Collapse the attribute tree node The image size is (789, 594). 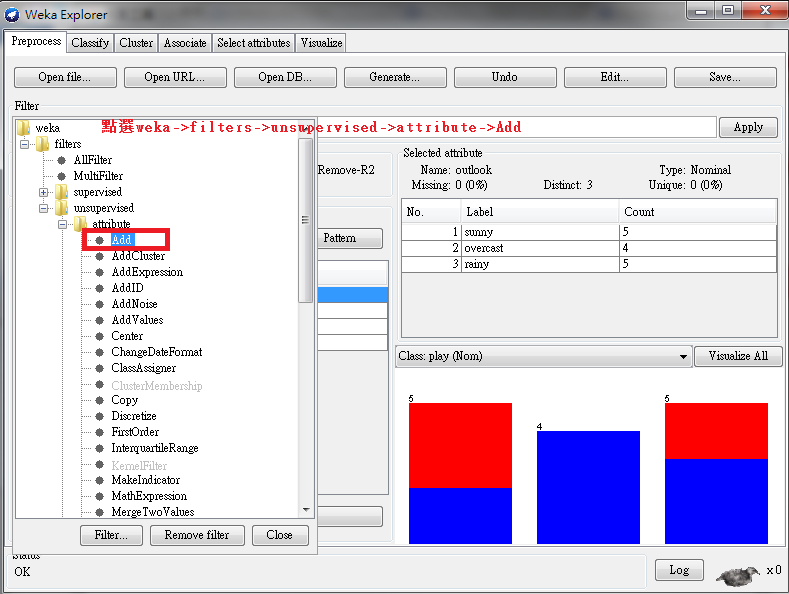point(62,225)
